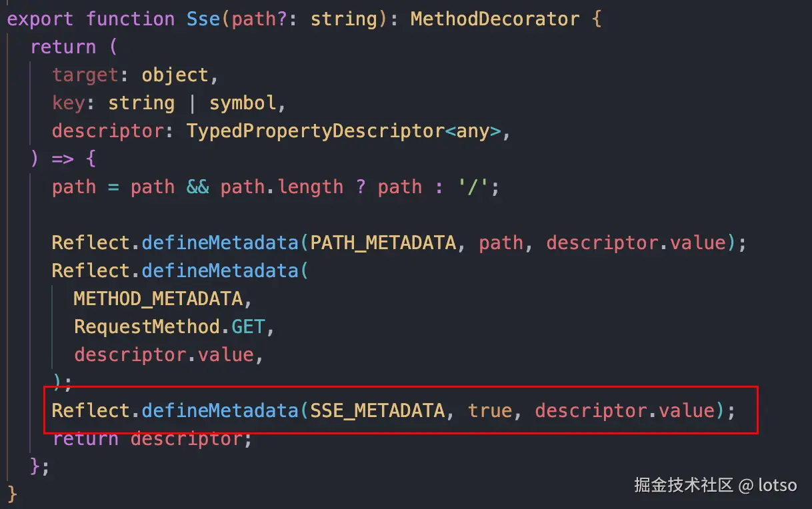
Task: Click the arrow function => operator
Action: [x=63, y=159]
